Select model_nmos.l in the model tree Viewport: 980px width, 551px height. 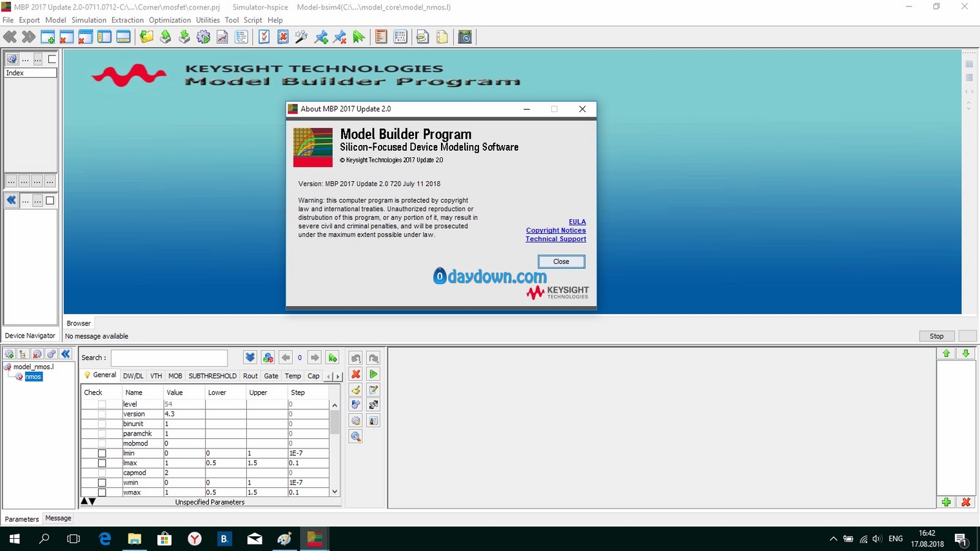pos(34,367)
